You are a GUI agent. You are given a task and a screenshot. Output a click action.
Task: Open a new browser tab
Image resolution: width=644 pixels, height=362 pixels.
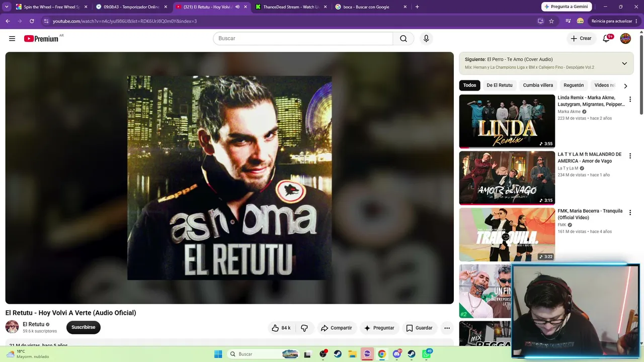click(417, 7)
